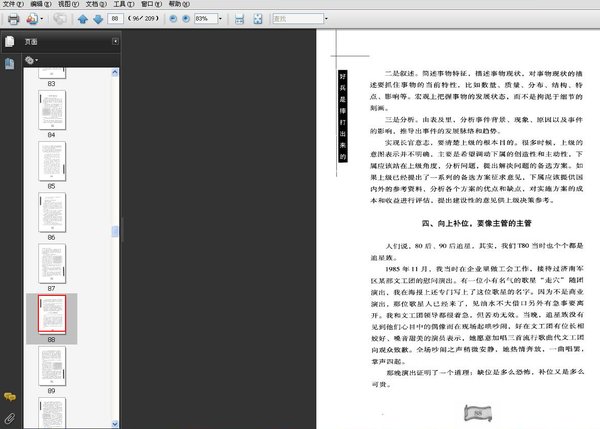The height and width of the screenshot is (429, 600).
Task: Go to previous page with up arrow
Action: (x=83, y=19)
